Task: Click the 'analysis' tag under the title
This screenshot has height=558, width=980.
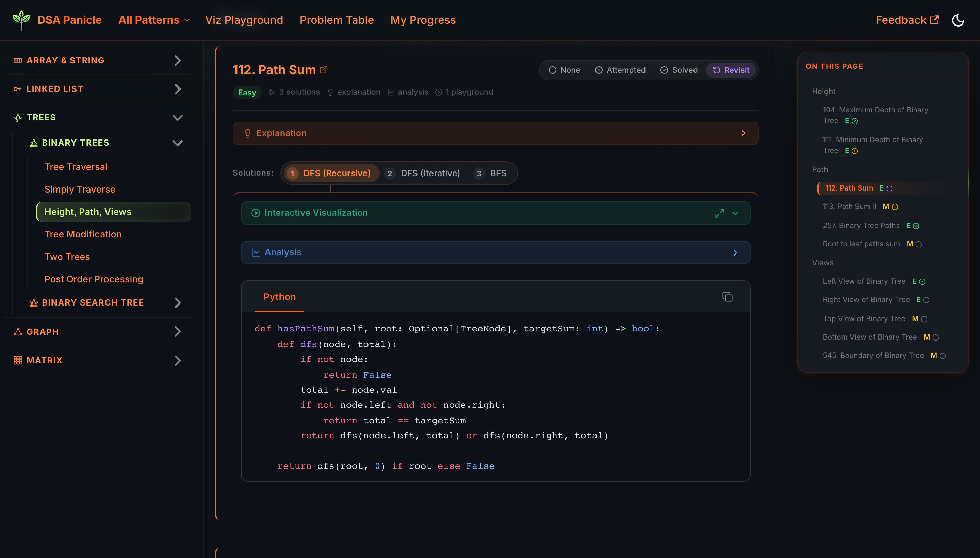Action: click(408, 92)
